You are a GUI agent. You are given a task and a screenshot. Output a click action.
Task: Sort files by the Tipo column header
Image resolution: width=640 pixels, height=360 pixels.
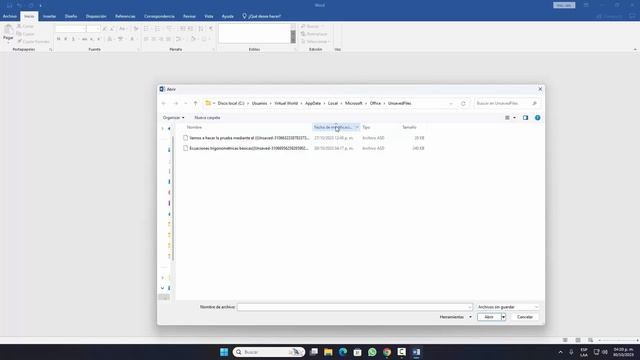point(366,127)
